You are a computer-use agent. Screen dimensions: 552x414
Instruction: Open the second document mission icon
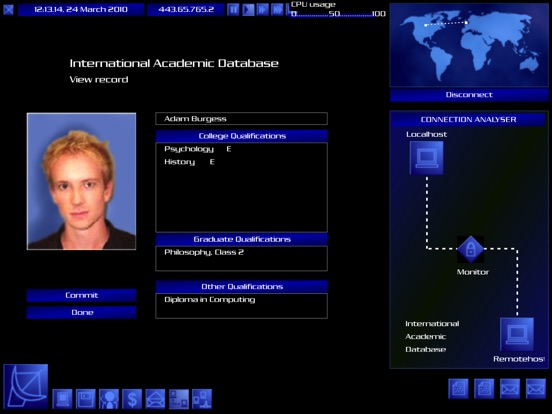click(484, 389)
